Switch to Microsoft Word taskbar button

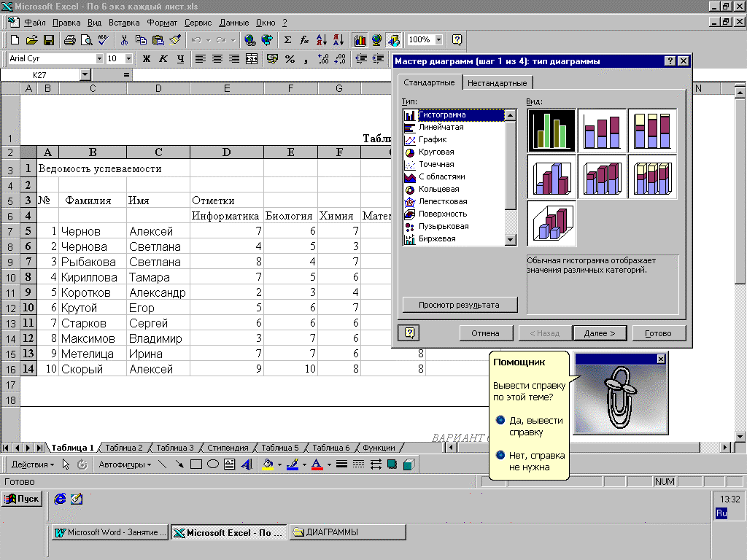(x=109, y=532)
